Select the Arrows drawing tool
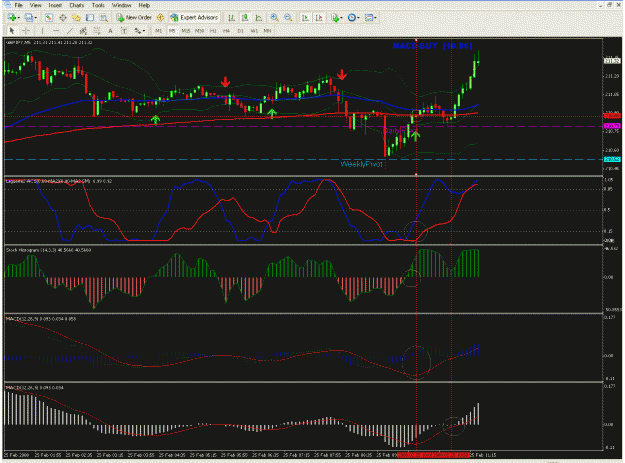 138,31
